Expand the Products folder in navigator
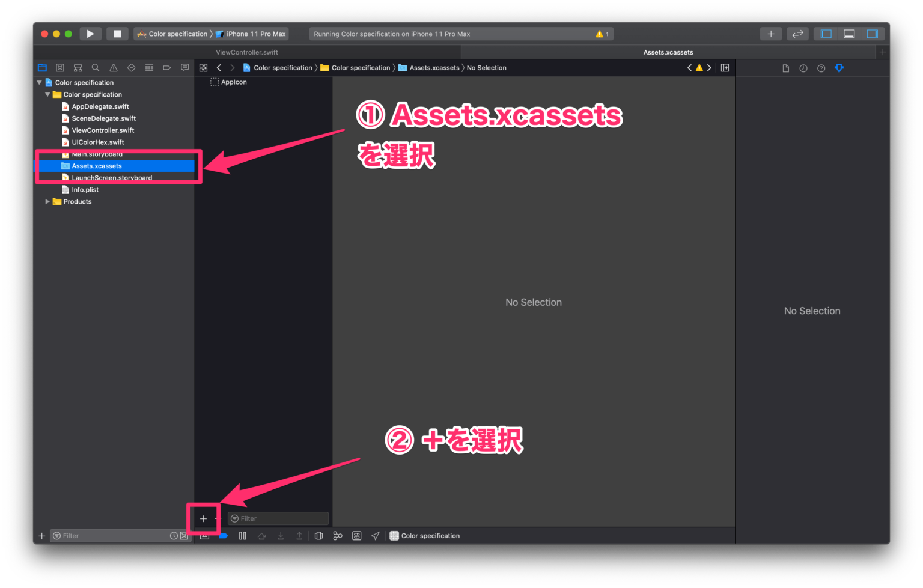 [x=47, y=201]
